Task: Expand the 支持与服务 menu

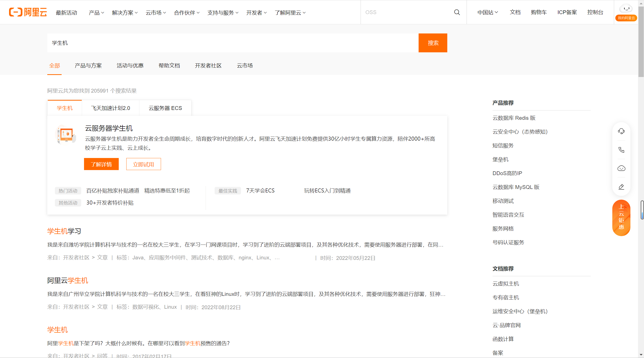Action: click(223, 13)
